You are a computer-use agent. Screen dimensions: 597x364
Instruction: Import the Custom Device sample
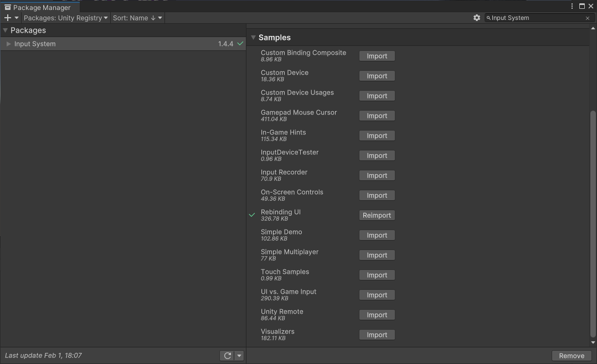click(x=377, y=76)
